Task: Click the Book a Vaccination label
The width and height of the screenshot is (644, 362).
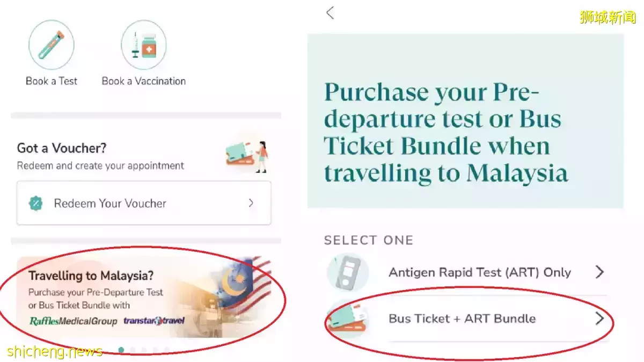Action: [x=144, y=81]
